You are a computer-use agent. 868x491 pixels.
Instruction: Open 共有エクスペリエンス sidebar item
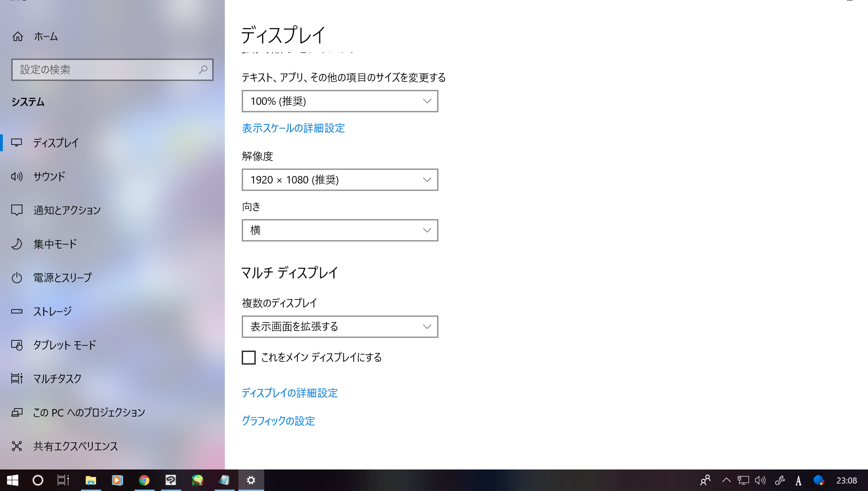[x=112, y=446]
